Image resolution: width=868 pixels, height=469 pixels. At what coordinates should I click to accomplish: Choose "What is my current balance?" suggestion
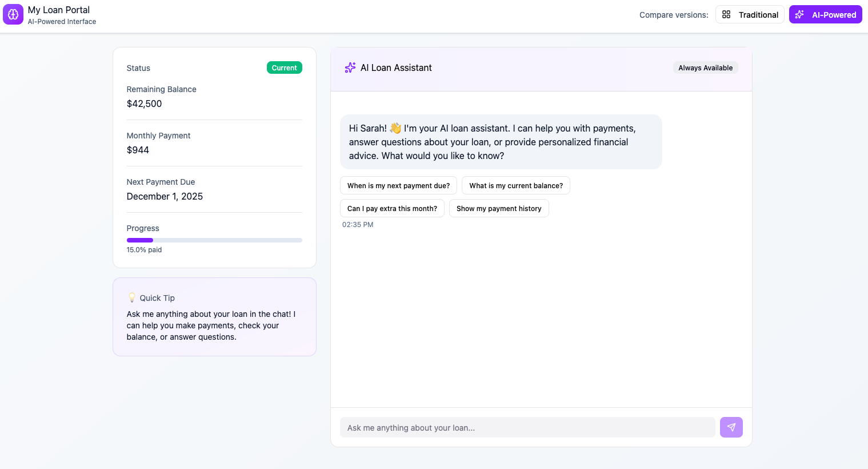[x=516, y=185]
